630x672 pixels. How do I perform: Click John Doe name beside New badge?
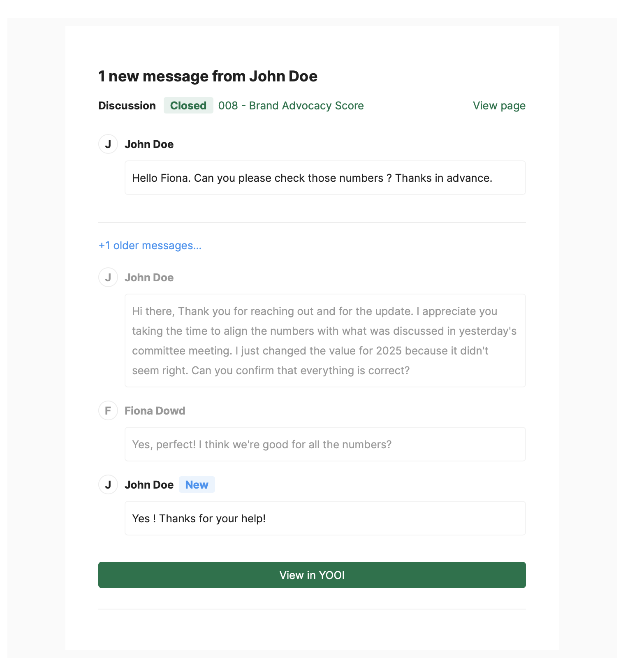[x=149, y=485]
